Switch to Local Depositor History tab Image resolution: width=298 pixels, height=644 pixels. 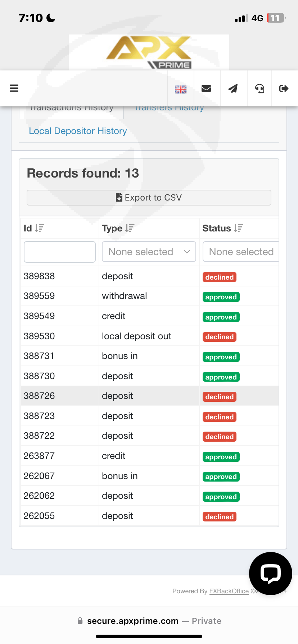78,131
